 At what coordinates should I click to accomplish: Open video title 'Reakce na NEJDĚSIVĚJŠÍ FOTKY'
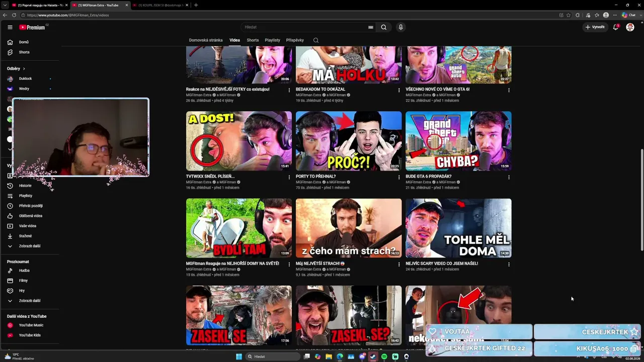pyautogui.click(x=227, y=89)
